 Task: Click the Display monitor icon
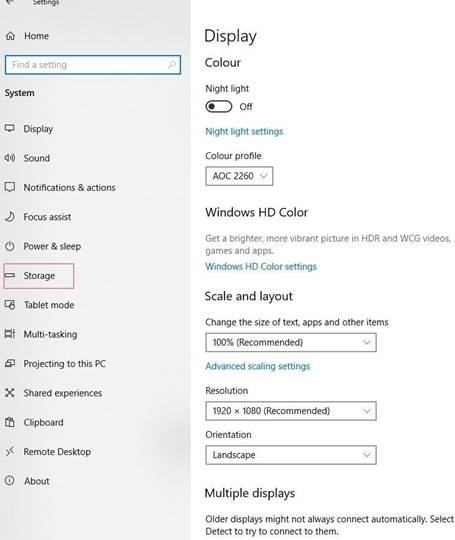pyautogui.click(x=10, y=128)
